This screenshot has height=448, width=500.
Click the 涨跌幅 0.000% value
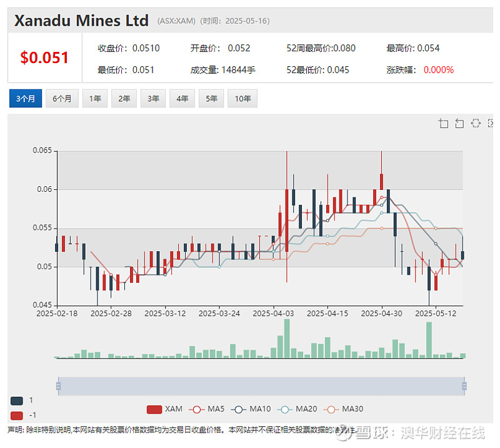coord(439,70)
